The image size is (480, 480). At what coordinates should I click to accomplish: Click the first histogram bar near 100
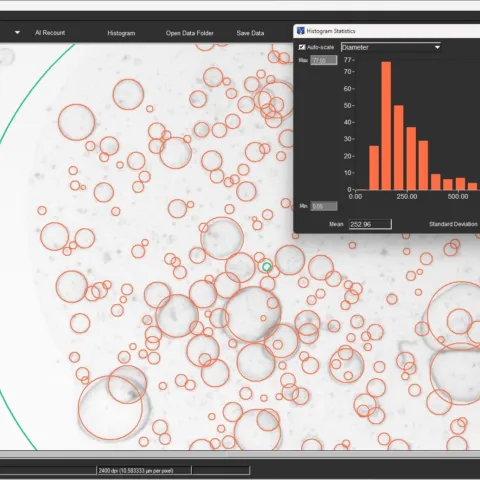(374, 168)
